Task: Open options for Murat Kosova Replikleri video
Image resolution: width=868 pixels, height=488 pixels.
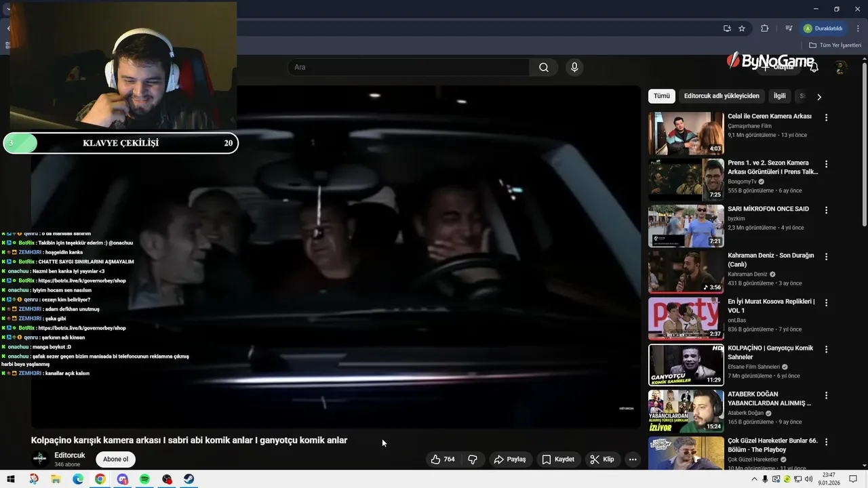Action: [826, 303]
